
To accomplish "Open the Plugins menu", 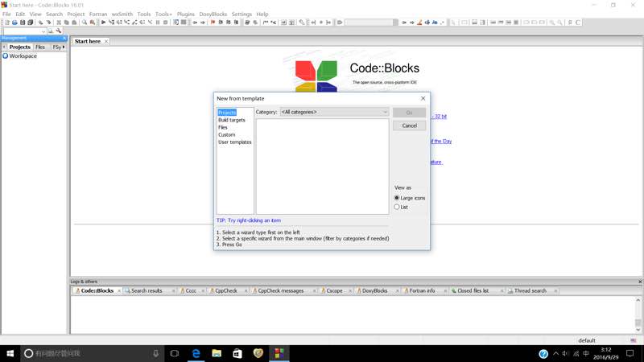I will point(186,14).
